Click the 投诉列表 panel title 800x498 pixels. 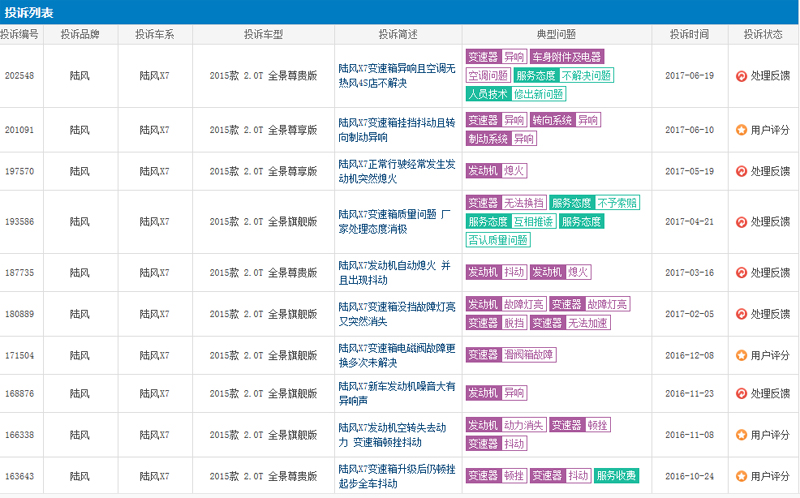click(29, 13)
